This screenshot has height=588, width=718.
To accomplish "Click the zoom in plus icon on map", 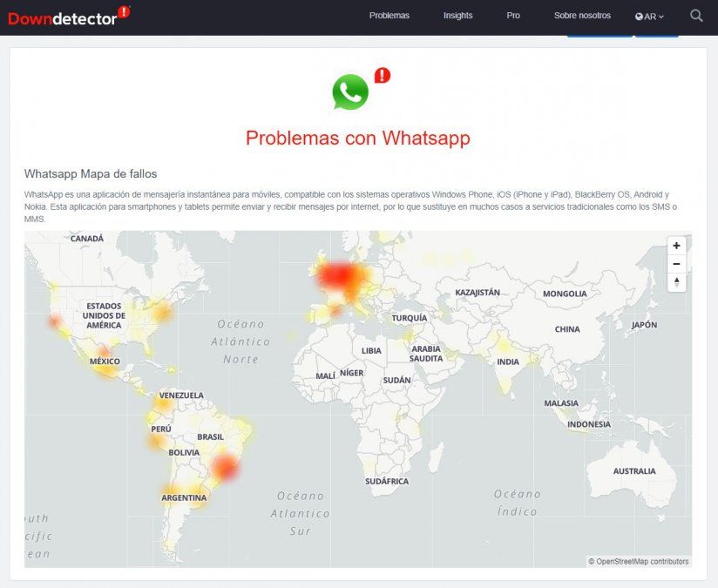I will pos(676,245).
